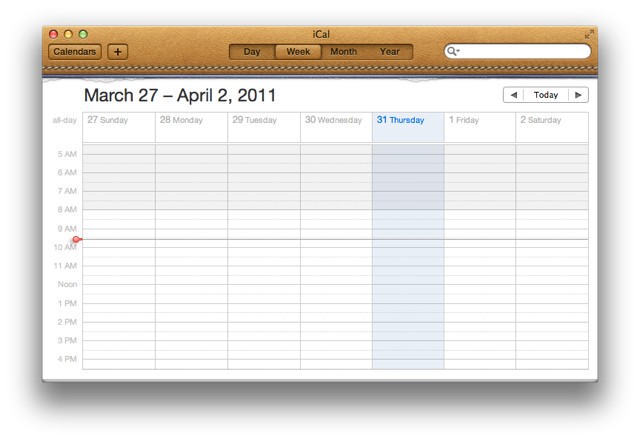The image size is (640, 441).
Task: Go to the previous week with the left arrow
Action: pos(513,95)
